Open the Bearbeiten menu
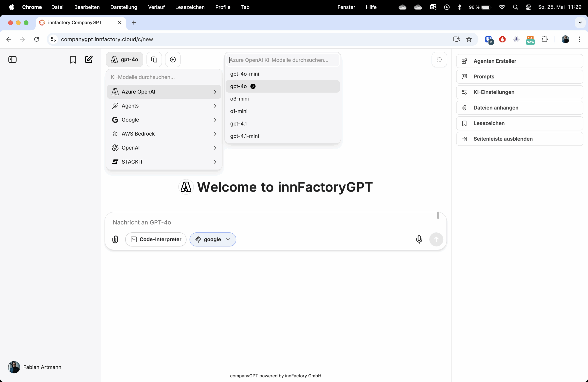Image resolution: width=588 pixels, height=382 pixels. [87, 7]
